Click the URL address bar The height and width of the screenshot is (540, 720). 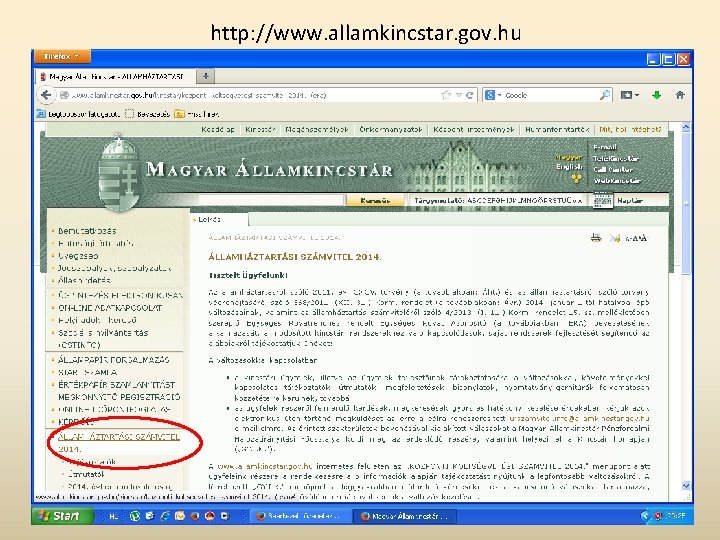(248, 95)
